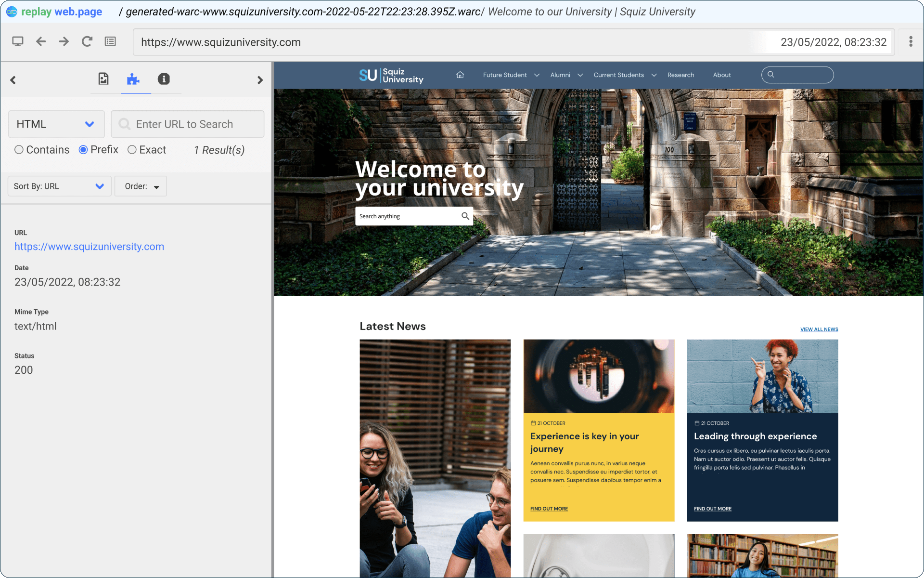
Task: Click the hero search magnifier icon
Action: [465, 216]
